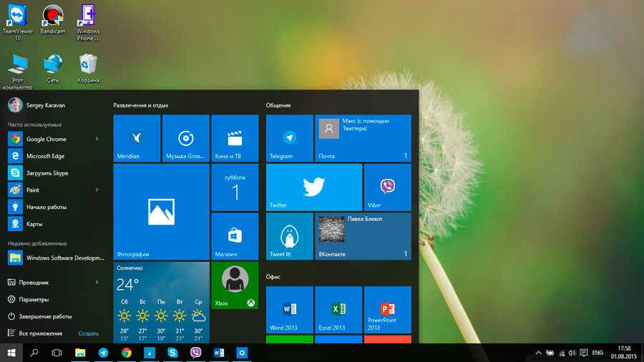The width and height of the screenshot is (644, 362).
Task: Open the Word 2013 tile
Action: (x=289, y=309)
